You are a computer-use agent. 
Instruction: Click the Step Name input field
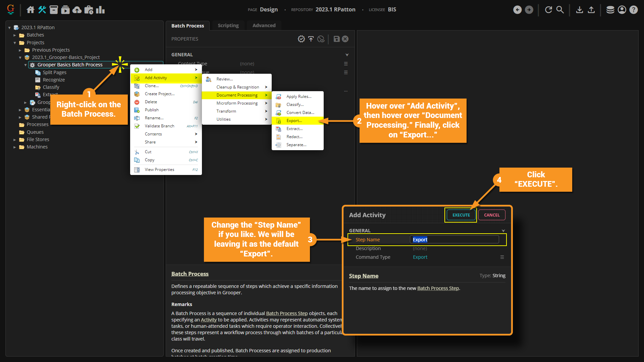[454, 239]
